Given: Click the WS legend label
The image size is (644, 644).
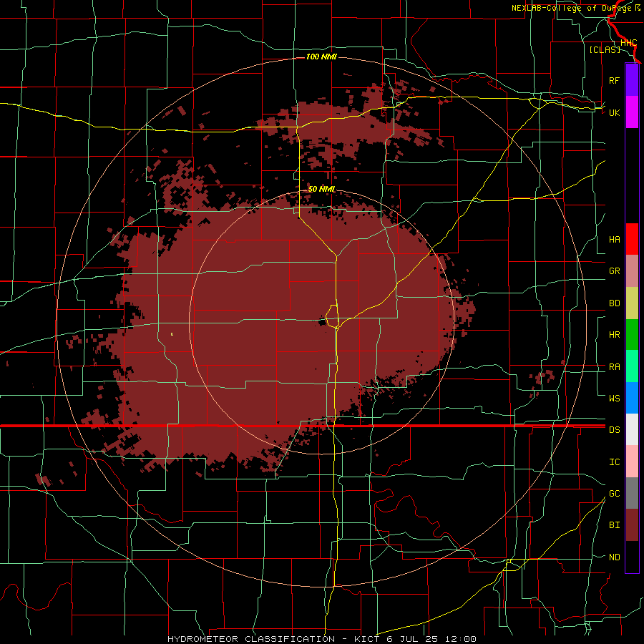Looking at the screenshot, I should coord(614,398).
